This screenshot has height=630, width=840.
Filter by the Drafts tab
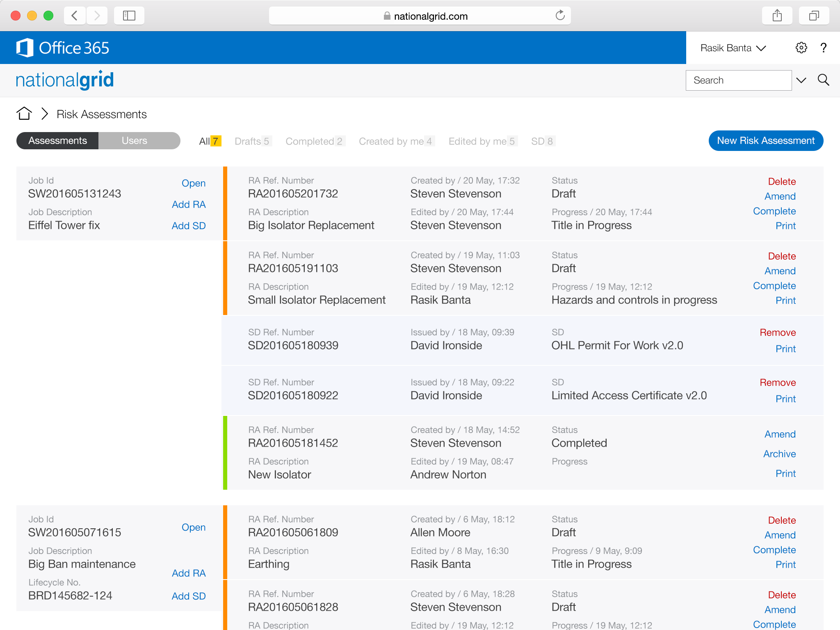pos(252,142)
